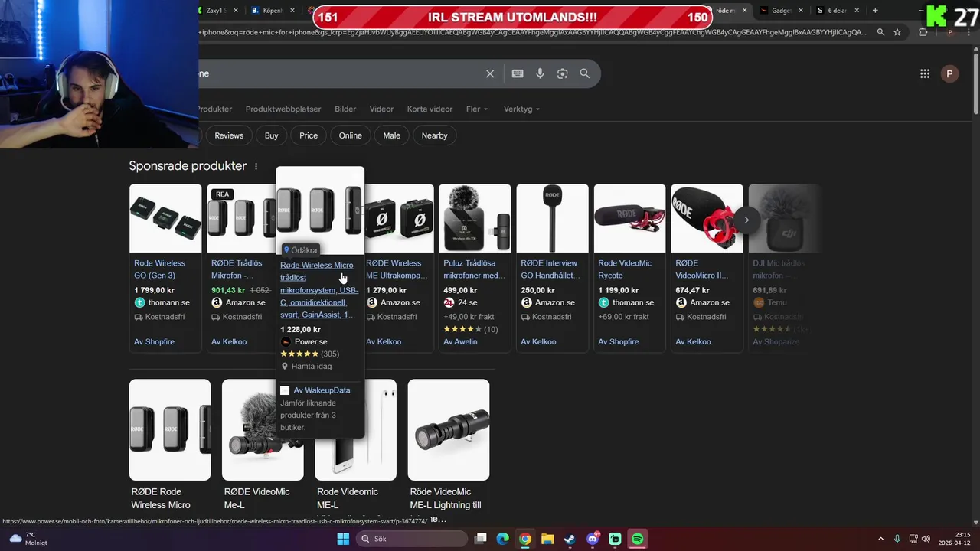Viewport: 980px width, 551px height.
Task: Apply the Male filter chip
Action: pos(392,135)
